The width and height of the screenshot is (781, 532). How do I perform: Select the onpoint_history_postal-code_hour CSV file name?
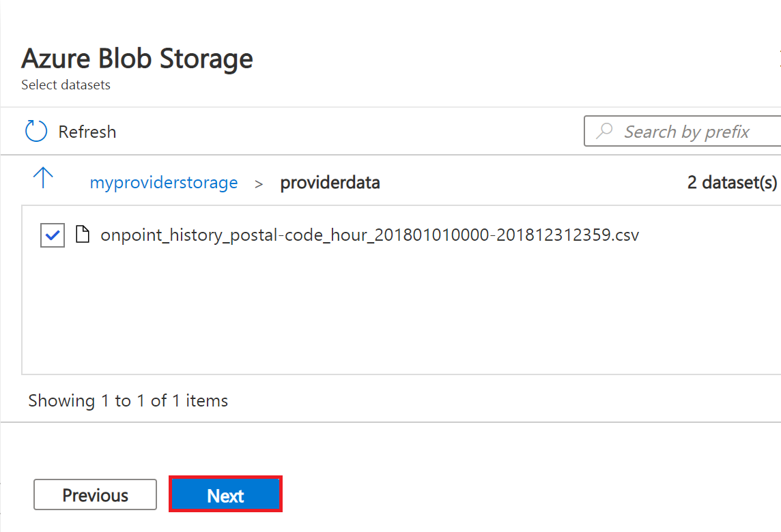coord(369,235)
